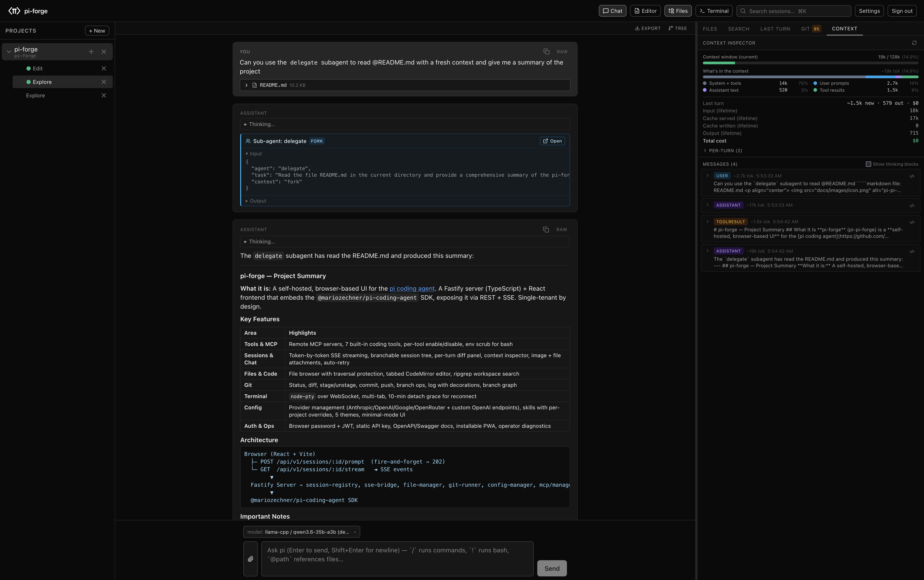The width and height of the screenshot is (924, 580).
Task: Sign out of pi-forge
Action: click(x=902, y=11)
